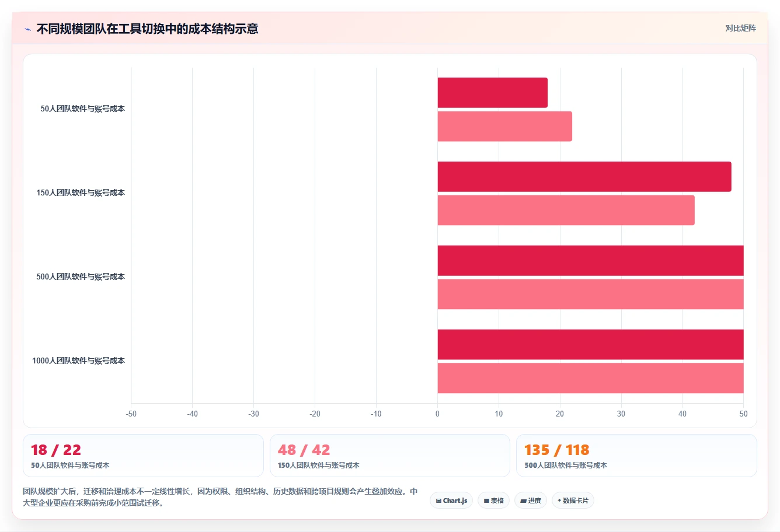
Task: Click the lightning icon beside the chart title
Action: 27,29
